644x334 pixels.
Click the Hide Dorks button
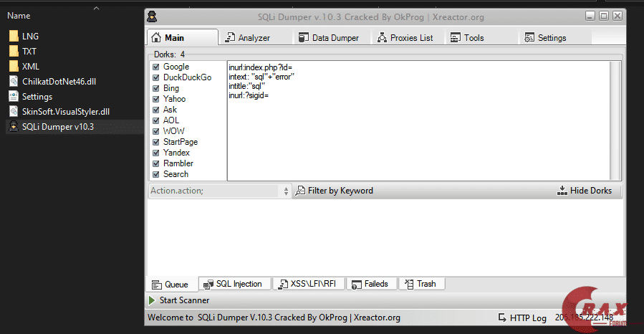(x=585, y=191)
